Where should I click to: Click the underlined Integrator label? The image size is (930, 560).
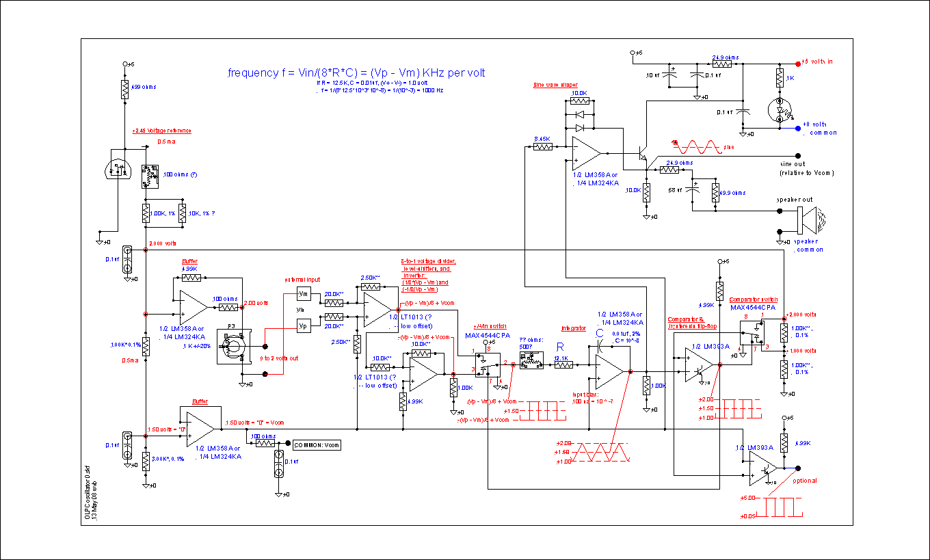tap(573, 329)
